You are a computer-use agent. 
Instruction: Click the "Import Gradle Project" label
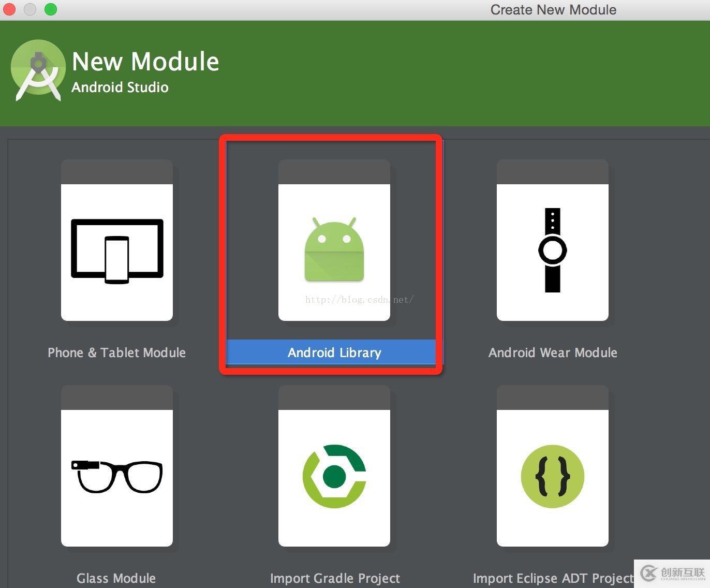coord(335,578)
